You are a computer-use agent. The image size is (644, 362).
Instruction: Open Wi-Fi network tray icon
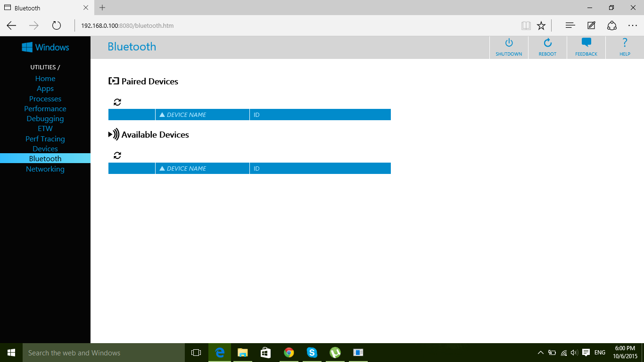(564, 353)
